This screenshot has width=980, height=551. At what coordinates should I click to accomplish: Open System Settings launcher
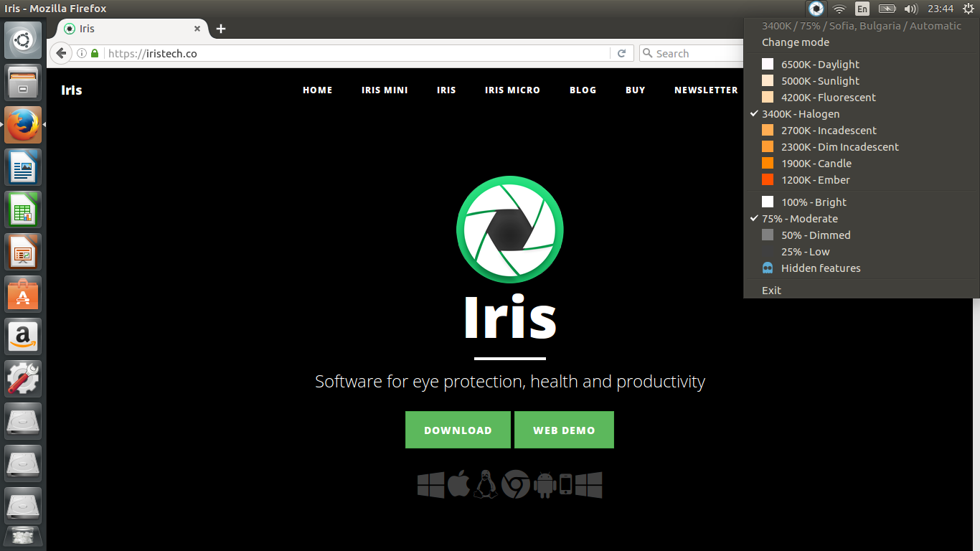23,379
